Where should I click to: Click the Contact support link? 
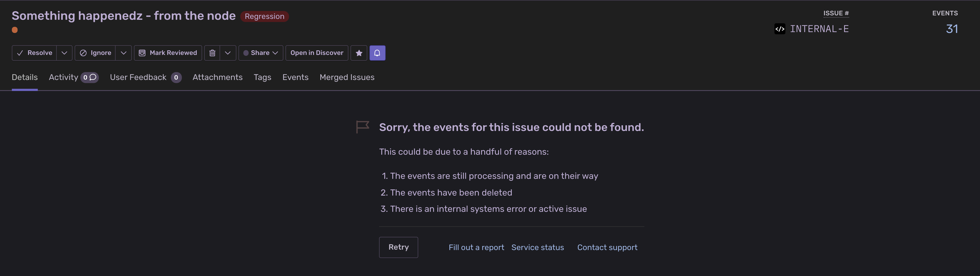coord(607,247)
